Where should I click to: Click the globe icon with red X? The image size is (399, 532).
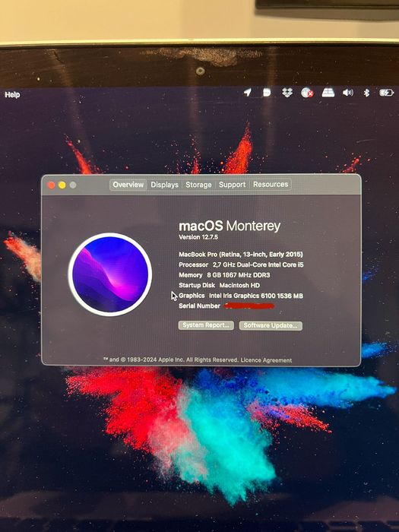pos(307,92)
